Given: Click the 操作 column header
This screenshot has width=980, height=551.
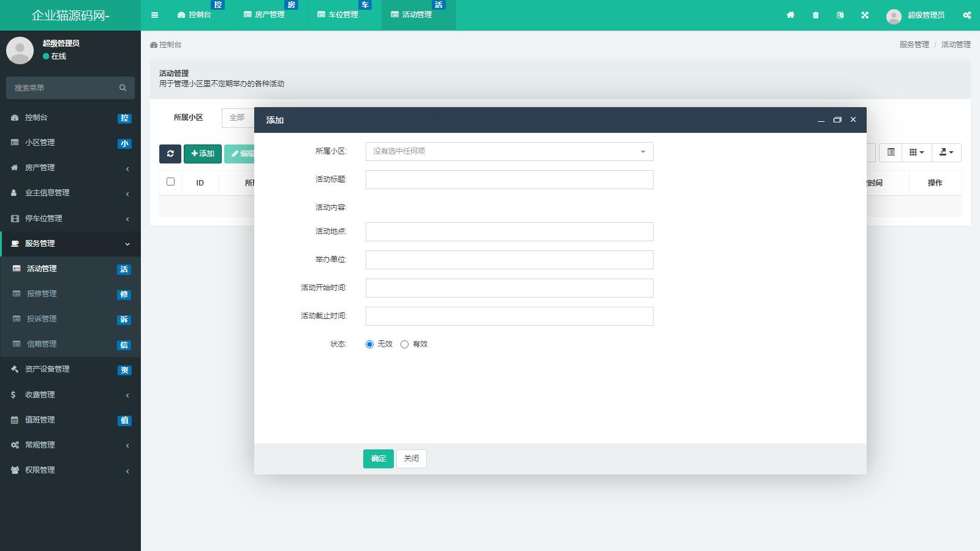Looking at the screenshot, I should (x=935, y=183).
